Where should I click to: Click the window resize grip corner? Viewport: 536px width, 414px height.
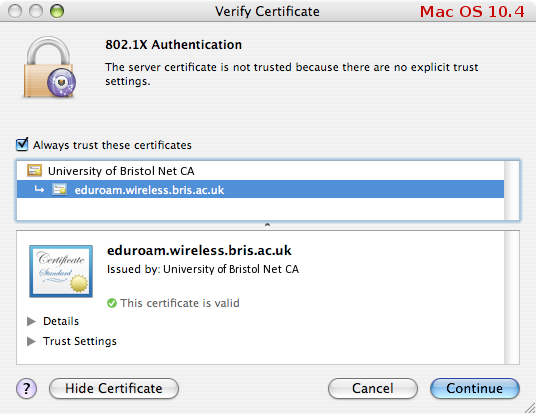point(530,408)
